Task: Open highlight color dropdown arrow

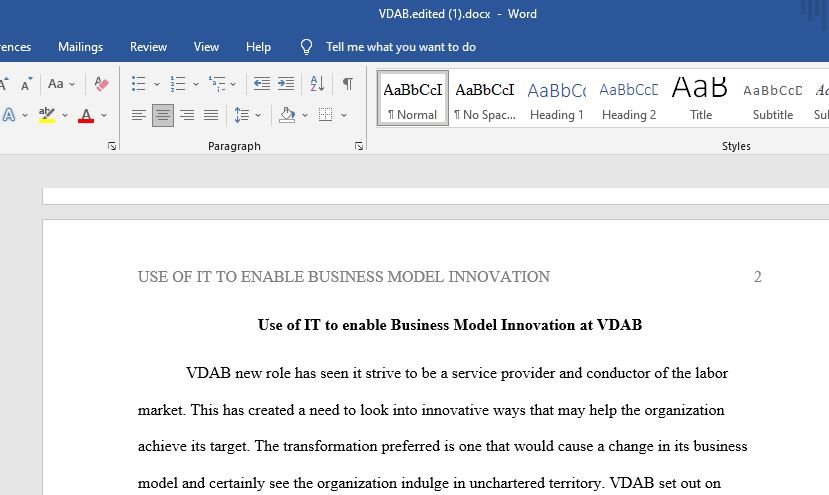Action: [x=65, y=115]
